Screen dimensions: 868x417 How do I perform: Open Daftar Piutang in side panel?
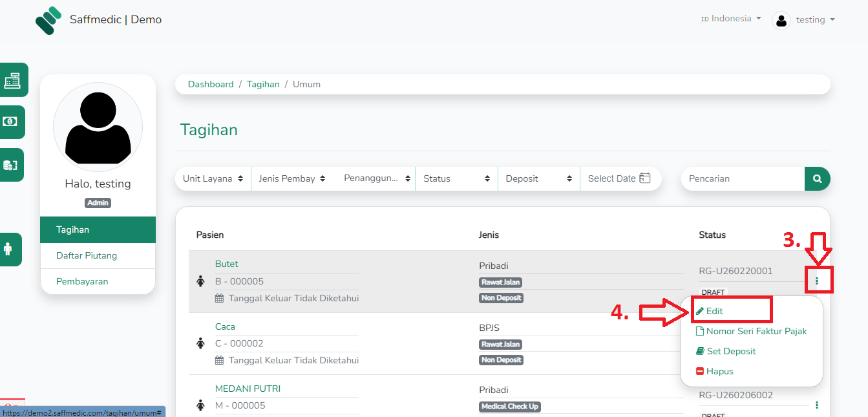87,255
